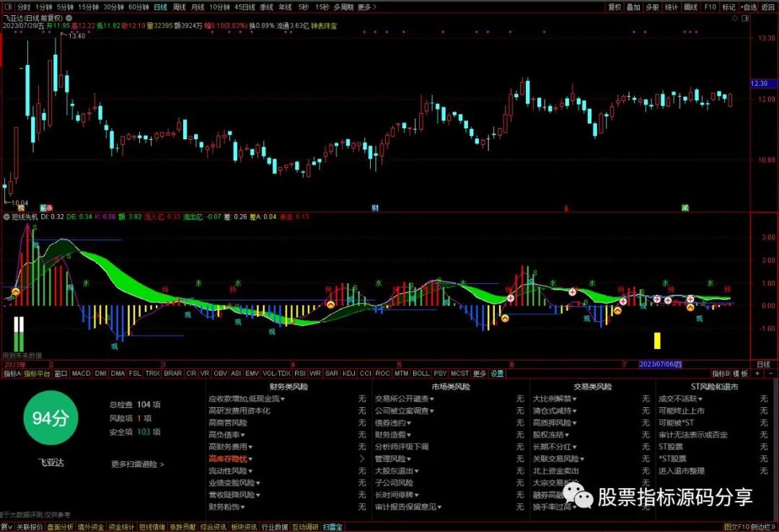Expand 更多 indicators in indicator bar
Image resolution: width=779 pixels, height=532 pixels.
click(479, 373)
